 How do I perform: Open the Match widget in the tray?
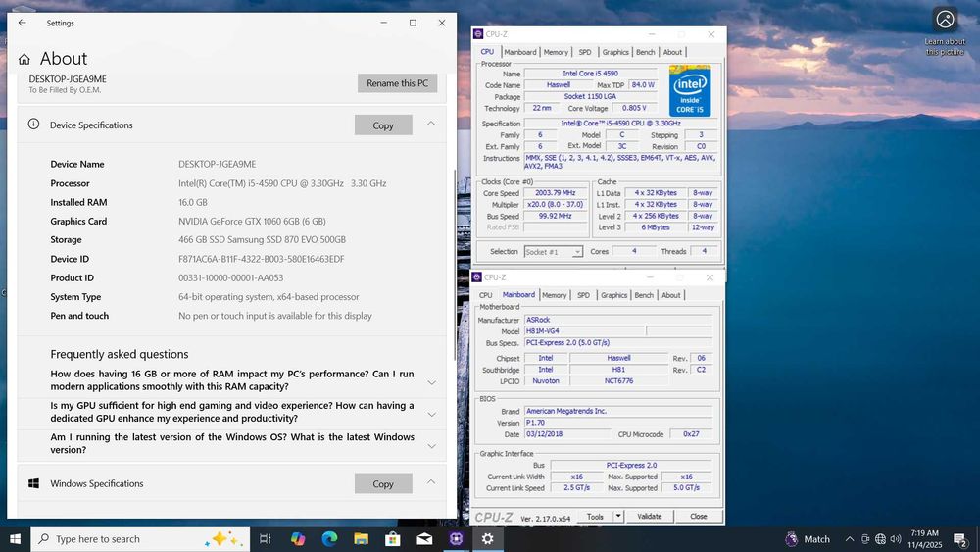[808, 539]
